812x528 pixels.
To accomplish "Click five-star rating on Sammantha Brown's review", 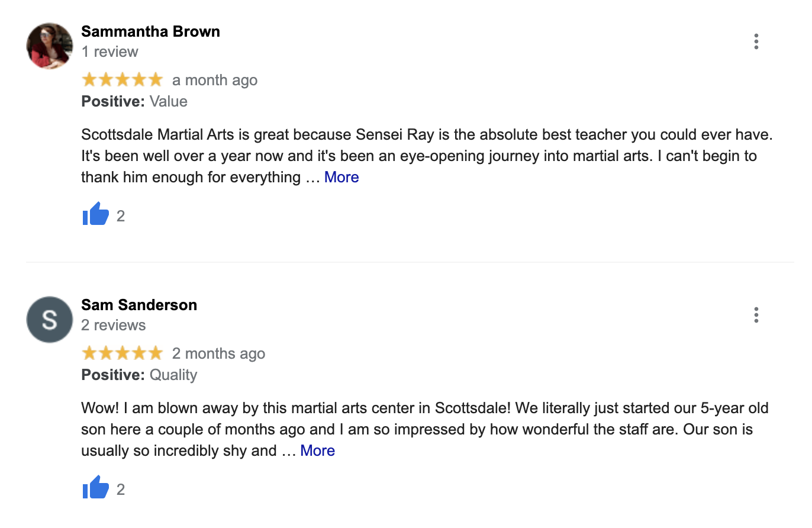I will point(122,80).
